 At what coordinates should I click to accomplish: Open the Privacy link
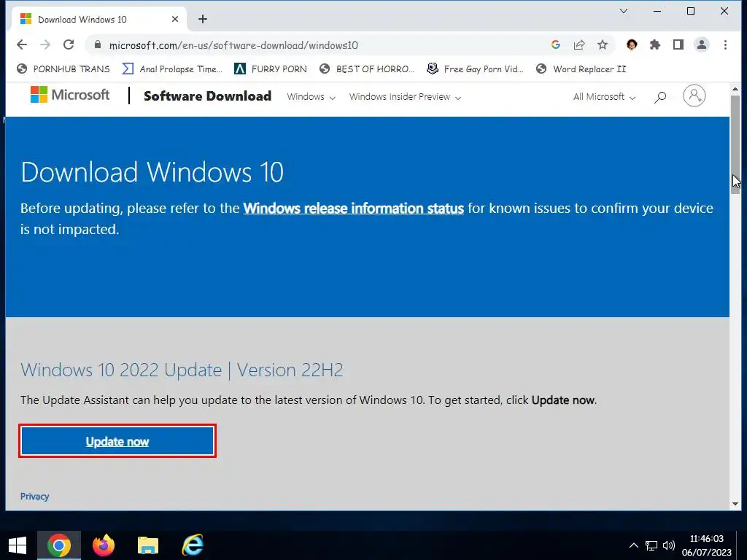(34, 496)
